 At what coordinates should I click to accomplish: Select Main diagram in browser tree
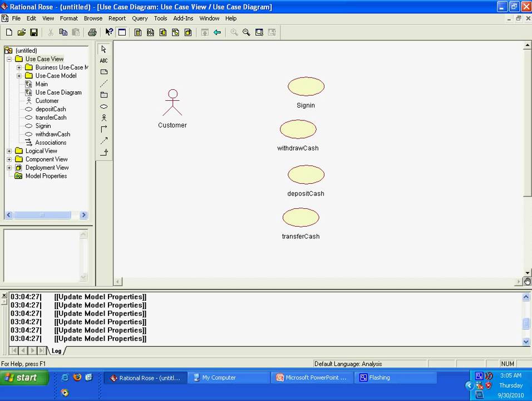pos(41,84)
